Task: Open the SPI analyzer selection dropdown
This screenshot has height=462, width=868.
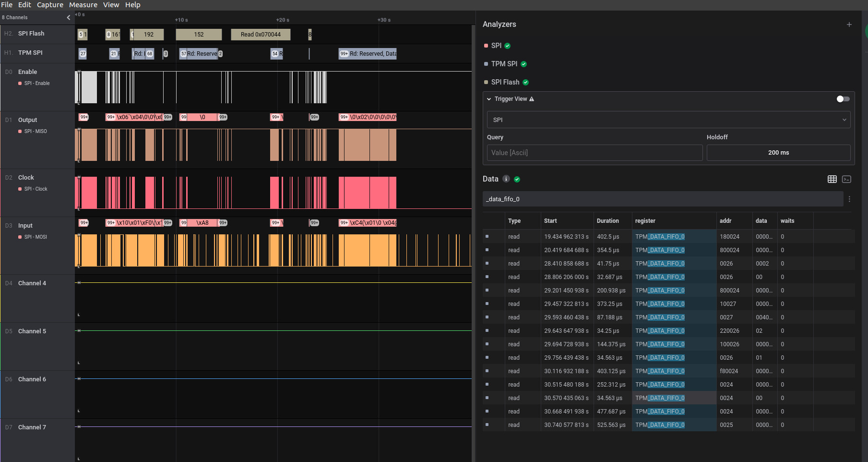Action: (668, 120)
